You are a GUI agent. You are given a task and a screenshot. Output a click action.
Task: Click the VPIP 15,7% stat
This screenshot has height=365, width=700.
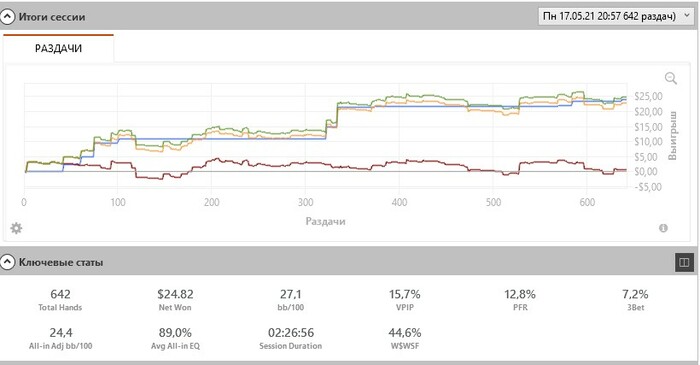(404, 300)
